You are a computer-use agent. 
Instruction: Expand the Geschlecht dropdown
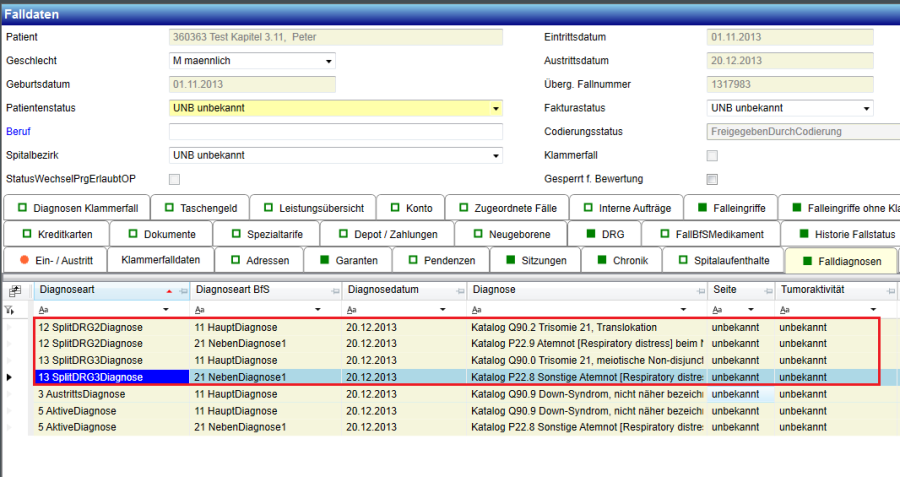click(328, 61)
